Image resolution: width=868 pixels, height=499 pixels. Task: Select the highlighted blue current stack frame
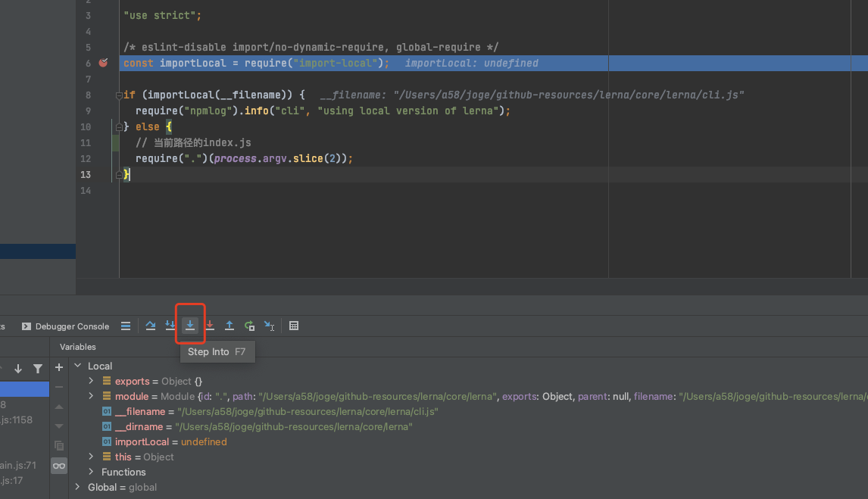[24, 389]
